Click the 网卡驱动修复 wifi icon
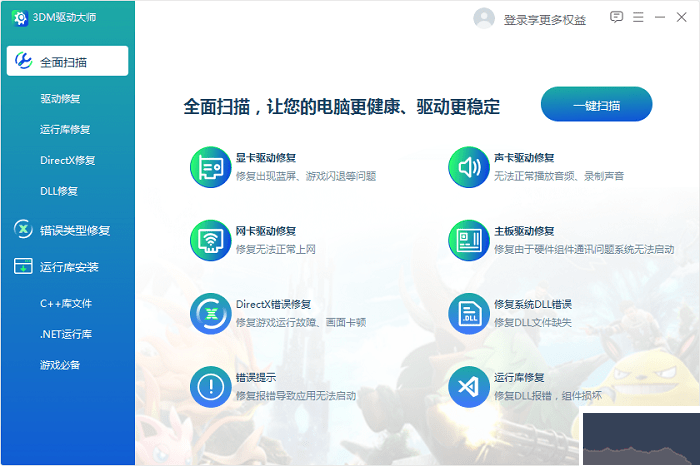The height and width of the screenshot is (466, 700). [x=211, y=241]
